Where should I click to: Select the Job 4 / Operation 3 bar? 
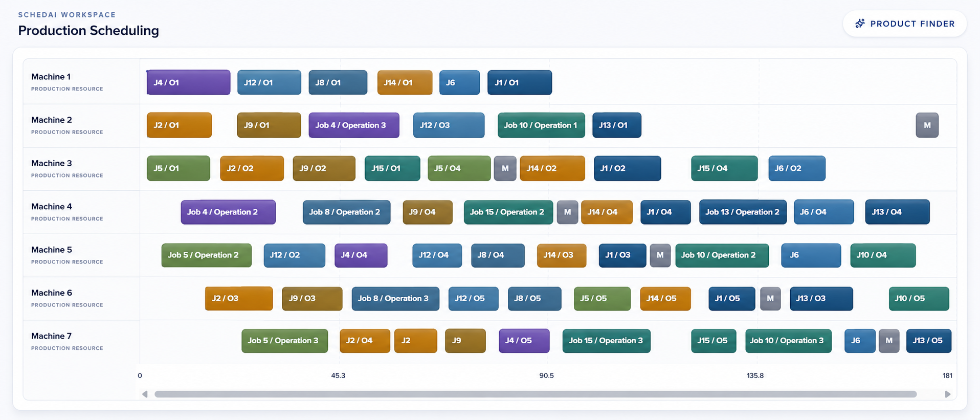tap(354, 125)
